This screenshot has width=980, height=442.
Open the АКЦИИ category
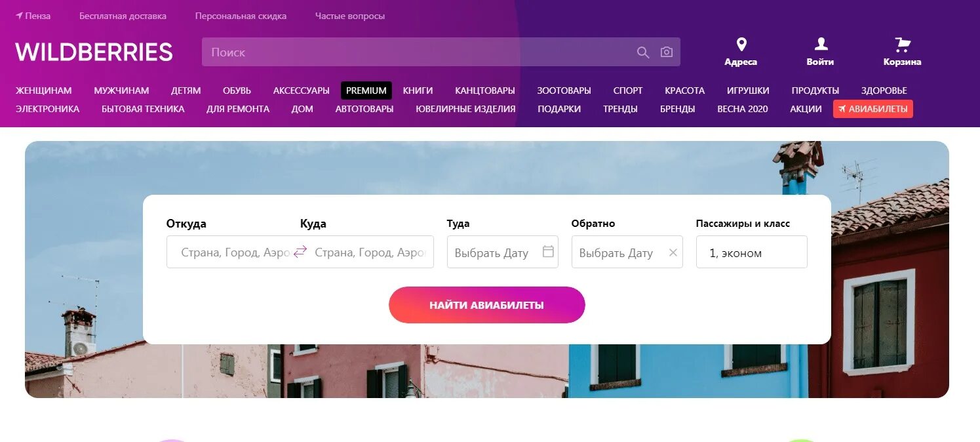(806, 109)
